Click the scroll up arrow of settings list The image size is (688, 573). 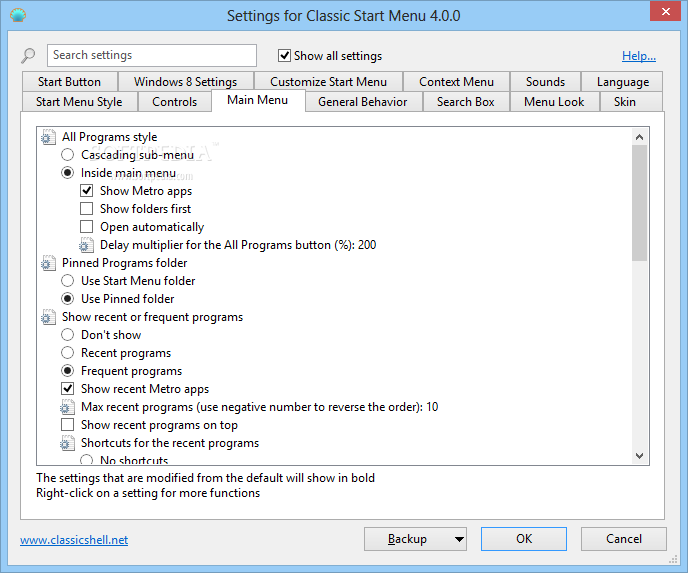tap(640, 137)
